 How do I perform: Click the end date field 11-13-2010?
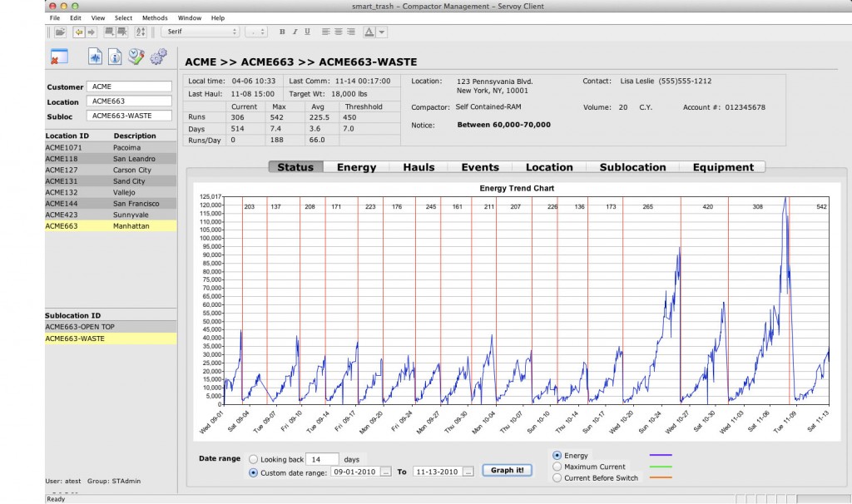coord(438,472)
